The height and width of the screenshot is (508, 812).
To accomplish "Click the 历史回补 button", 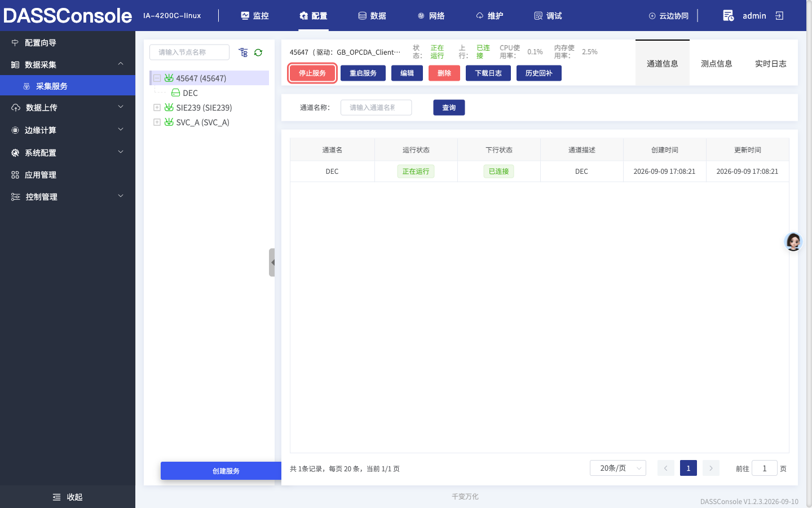I will 539,73.
